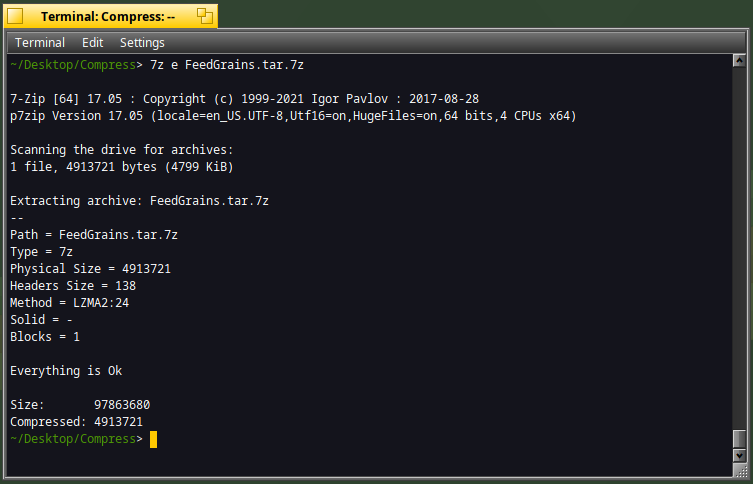Click the "Scanning the drive for archives:" line
Screen dimensions: 753x484
point(121,150)
